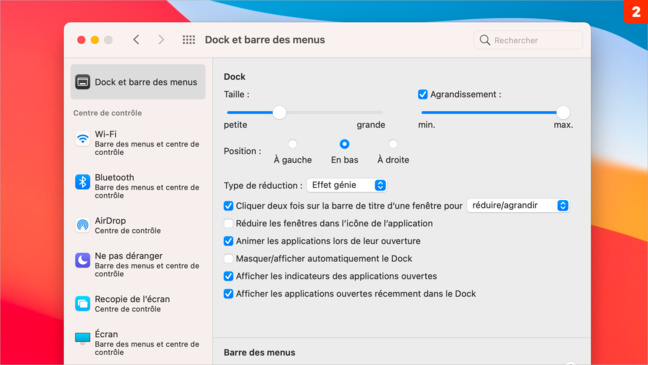The width and height of the screenshot is (648, 365).
Task: Minimize the window with the yellow button
Action: coord(95,40)
